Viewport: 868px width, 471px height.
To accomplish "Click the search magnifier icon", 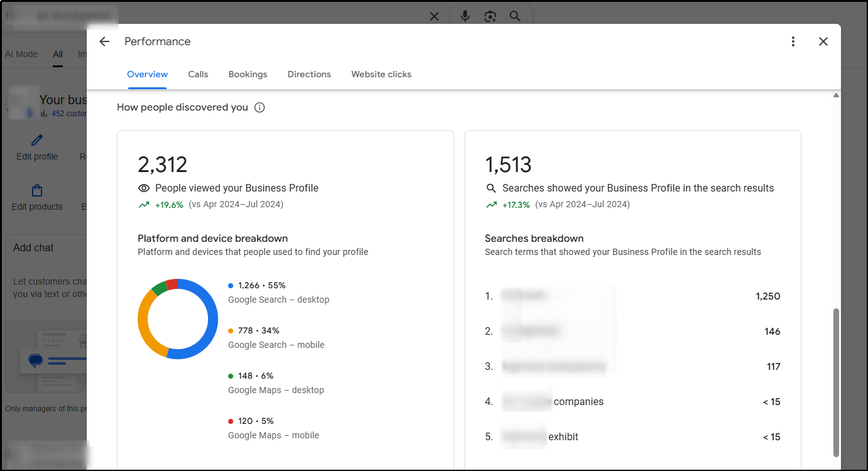I will [515, 16].
